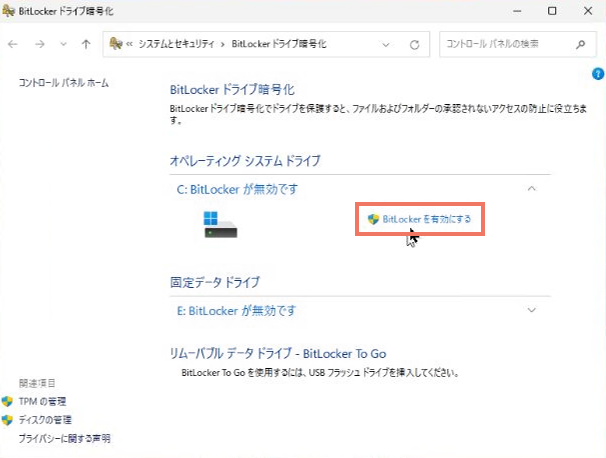Click the BitLocker icon in the address bar
This screenshot has height=458, width=606.
(117, 45)
